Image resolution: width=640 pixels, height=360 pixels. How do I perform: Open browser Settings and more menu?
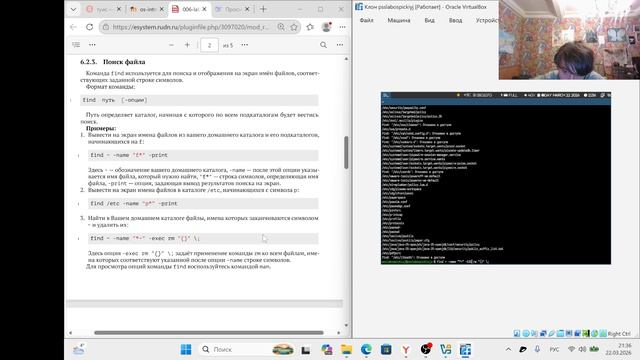[342, 27]
